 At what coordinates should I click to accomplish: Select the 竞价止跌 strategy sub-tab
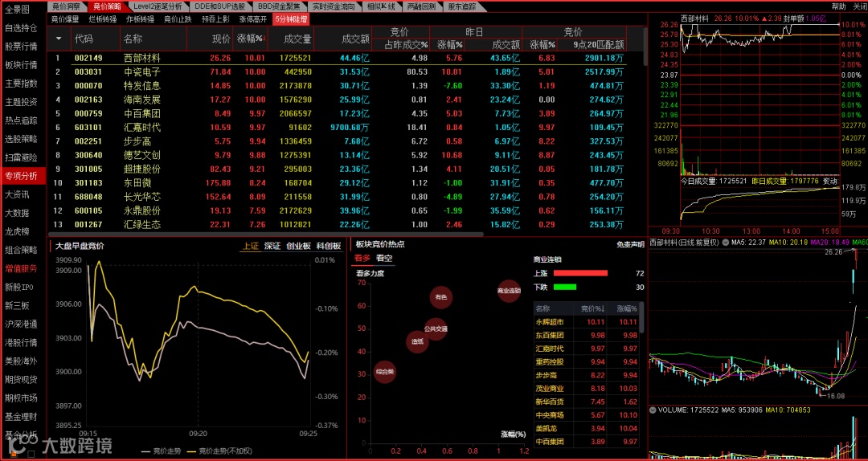tap(178, 18)
